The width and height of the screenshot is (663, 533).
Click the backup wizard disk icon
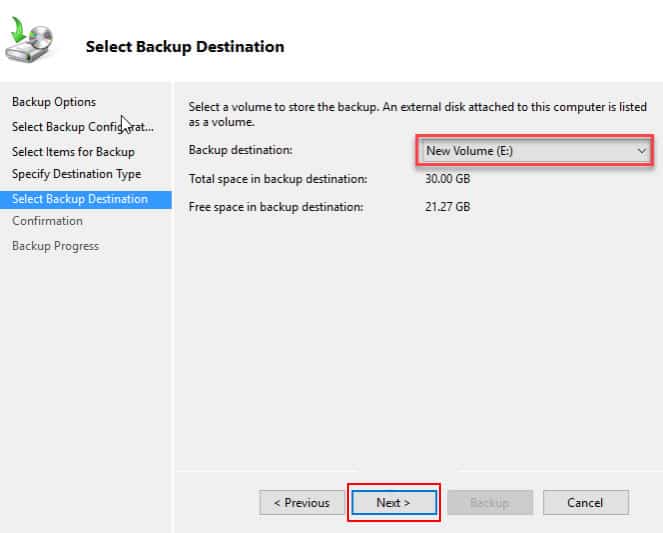point(29,40)
